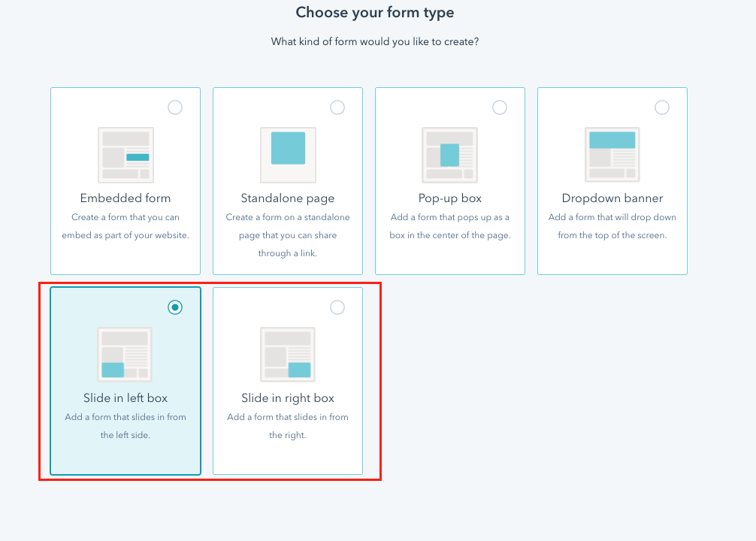
Task: Click the Dropdown banner title label
Action: pos(612,198)
